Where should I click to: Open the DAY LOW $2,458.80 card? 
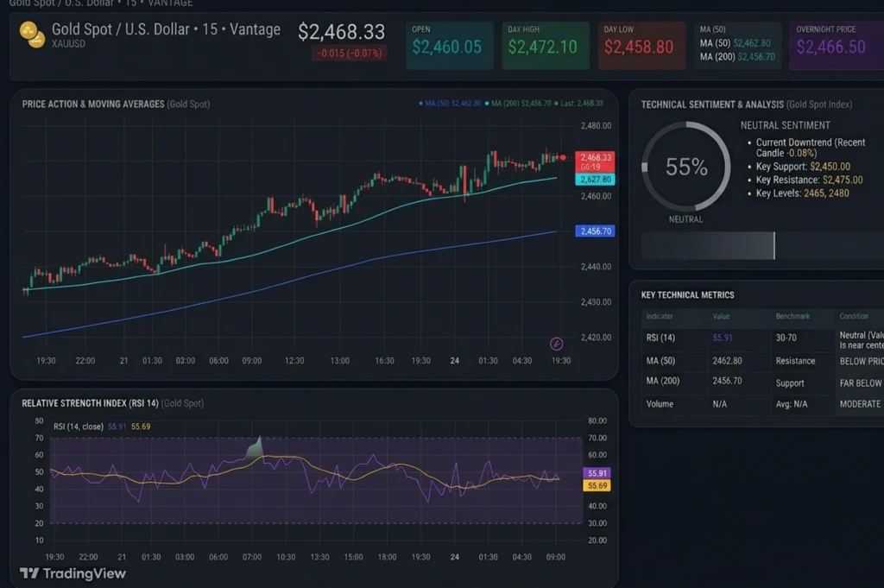click(x=641, y=46)
